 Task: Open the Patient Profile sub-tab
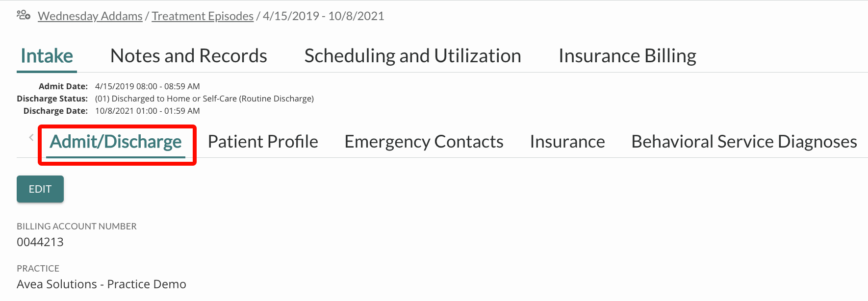(x=263, y=142)
